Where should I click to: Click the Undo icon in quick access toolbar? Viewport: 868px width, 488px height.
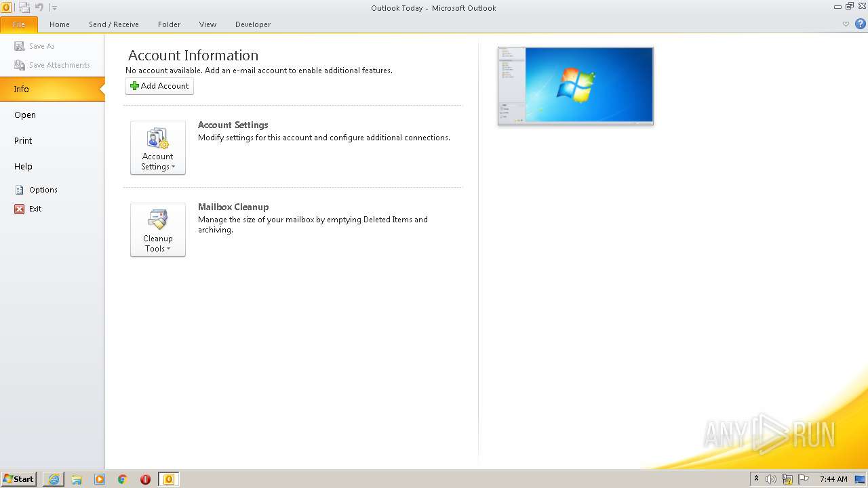[x=39, y=7]
